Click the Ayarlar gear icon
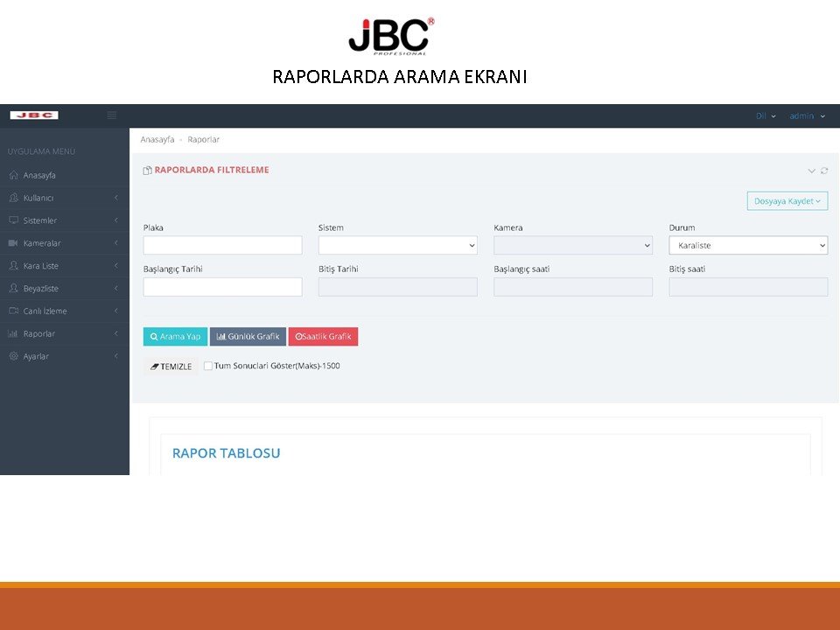Viewport: 840px width, 630px height. (13, 356)
